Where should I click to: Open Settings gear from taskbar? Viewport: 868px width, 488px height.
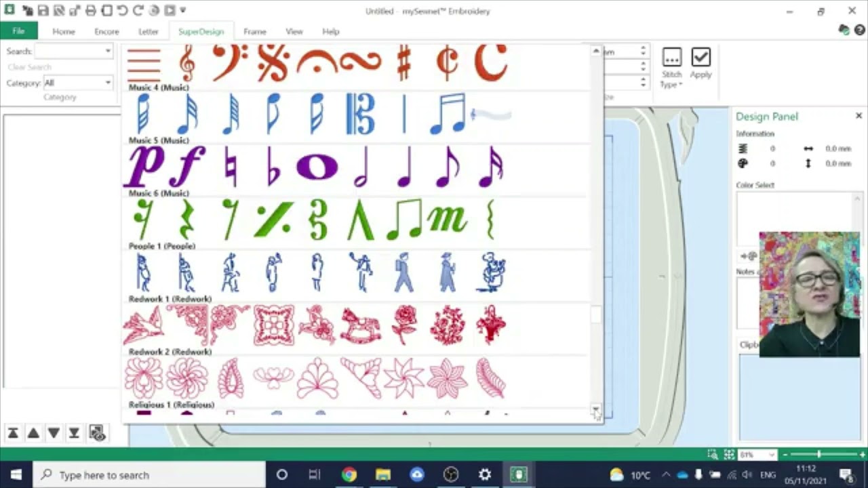click(x=485, y=474)
